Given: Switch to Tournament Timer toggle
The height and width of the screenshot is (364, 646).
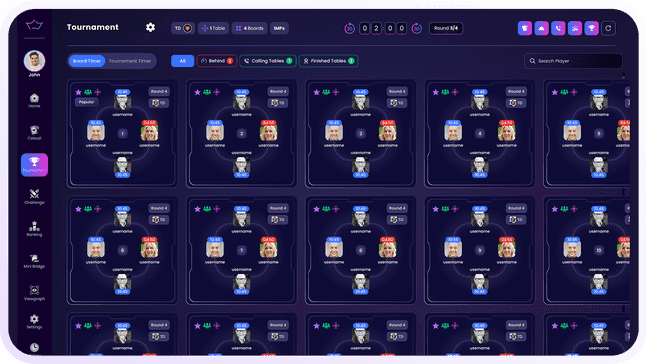Looking at the screenshot, I should 130,61.
